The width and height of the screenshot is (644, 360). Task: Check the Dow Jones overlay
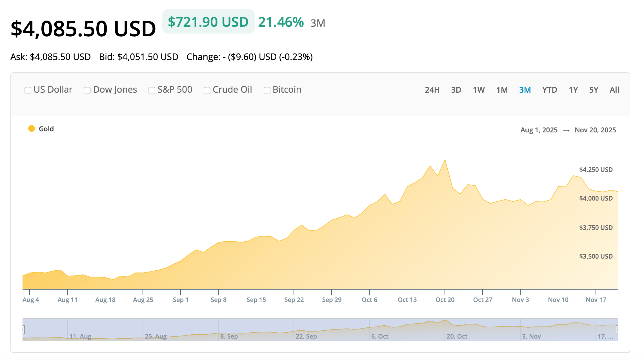(x=87, y=90)
